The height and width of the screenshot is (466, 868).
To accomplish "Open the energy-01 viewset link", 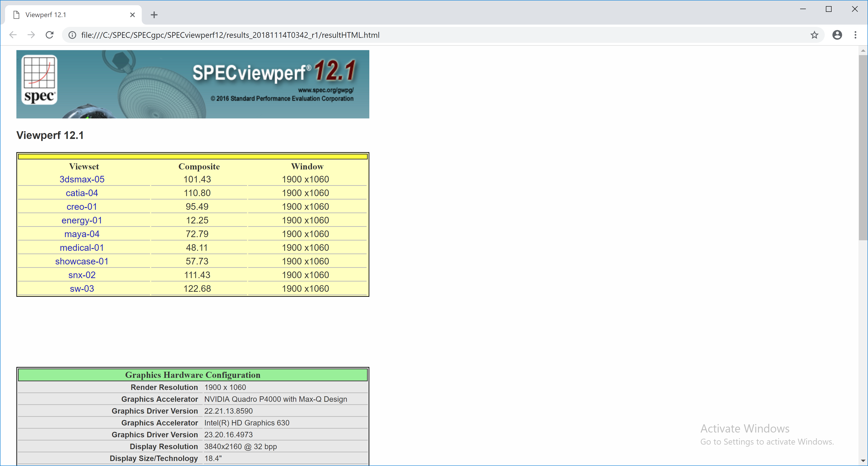I will click(x=82, y=220).
